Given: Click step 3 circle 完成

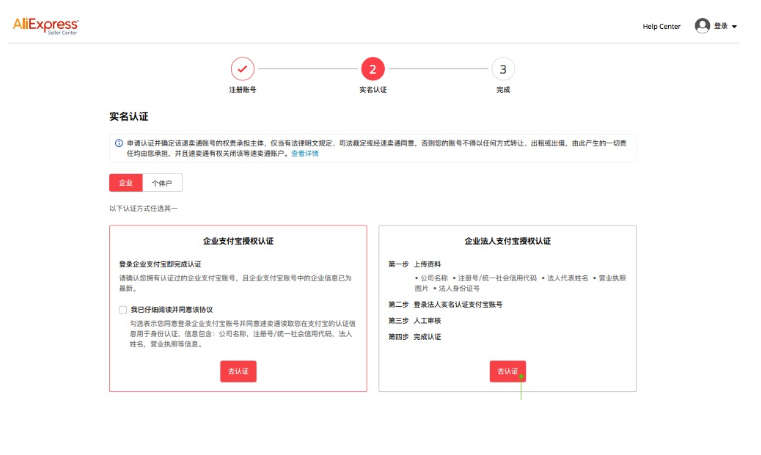Looking at the screenshot, I should tap(503, 69).
